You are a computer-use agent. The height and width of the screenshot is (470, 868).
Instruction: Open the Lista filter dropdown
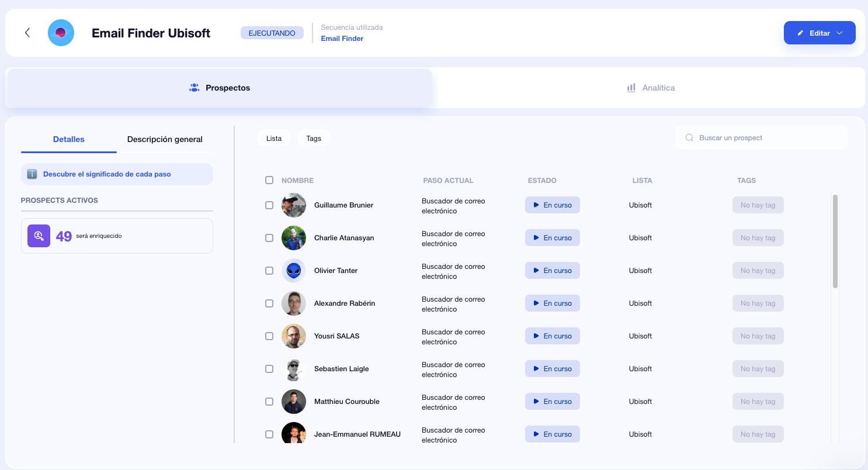(x=274, y=139)
